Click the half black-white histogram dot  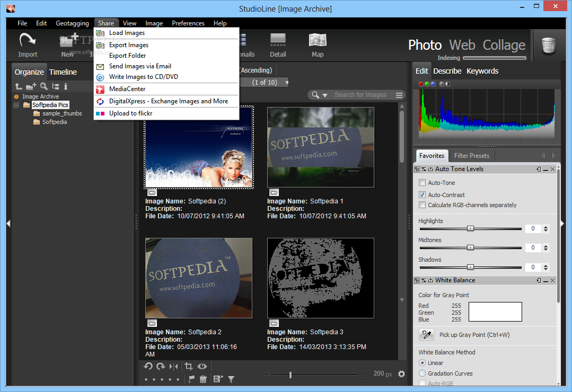click(447, 84)
